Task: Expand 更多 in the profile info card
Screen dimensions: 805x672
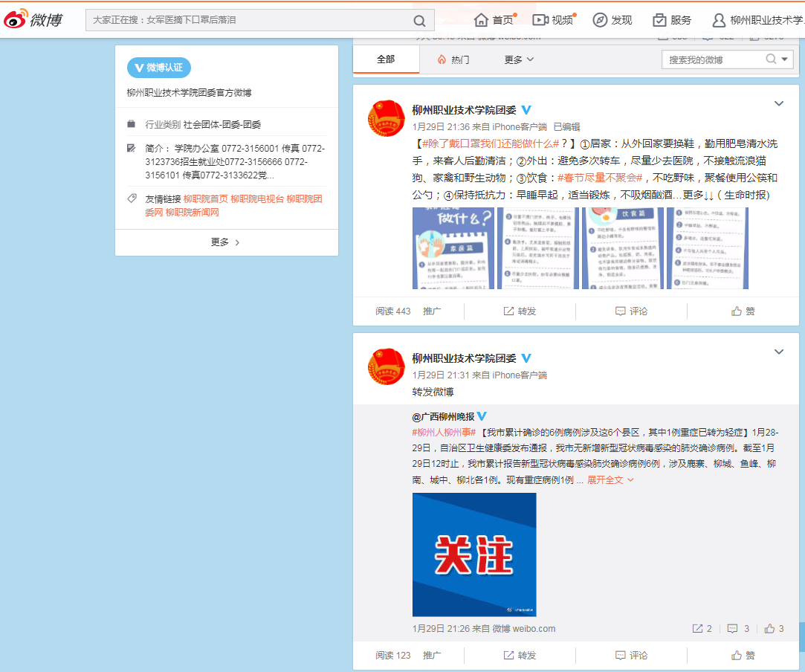Action: [x=225, y=242]
